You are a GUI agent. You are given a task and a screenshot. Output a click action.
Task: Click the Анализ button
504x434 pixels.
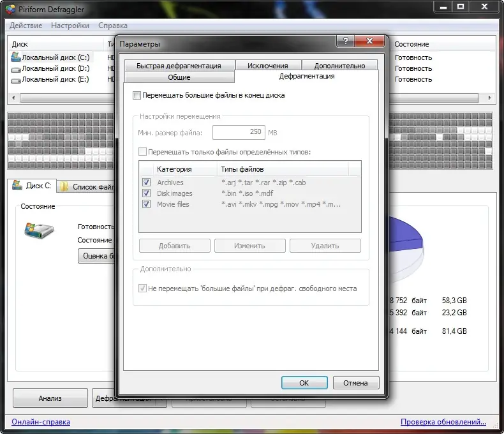(50, 398)
